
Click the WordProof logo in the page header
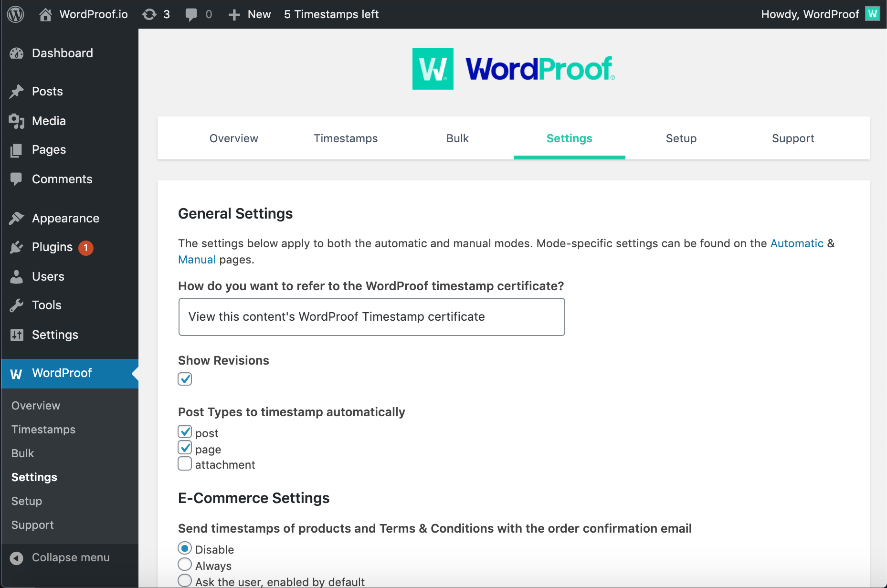(514, 69)
